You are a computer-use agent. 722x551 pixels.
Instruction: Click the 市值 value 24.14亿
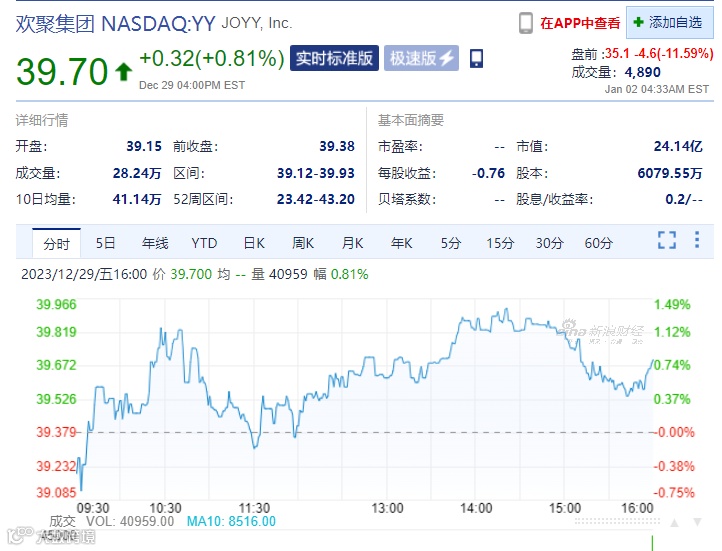pos(678,146)
